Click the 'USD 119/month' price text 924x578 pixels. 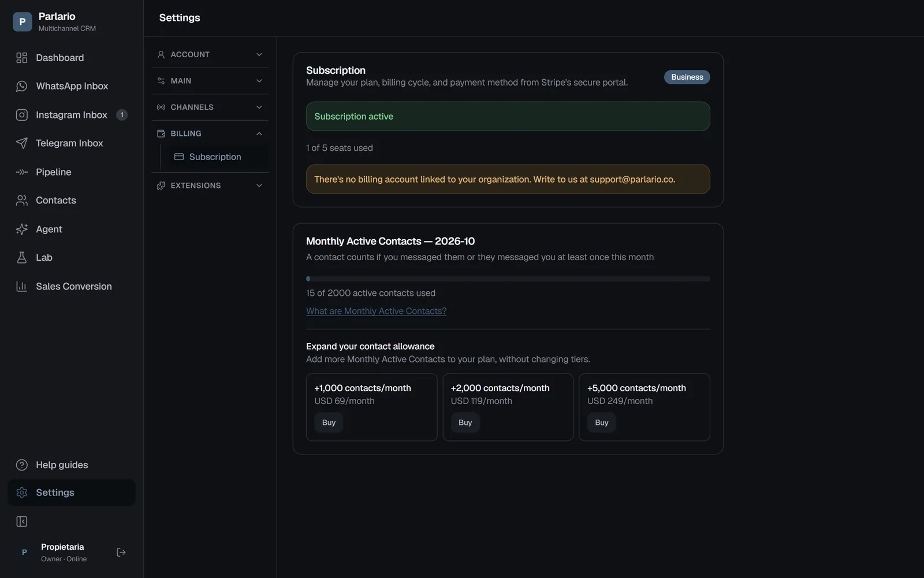(x=482, y=401)
